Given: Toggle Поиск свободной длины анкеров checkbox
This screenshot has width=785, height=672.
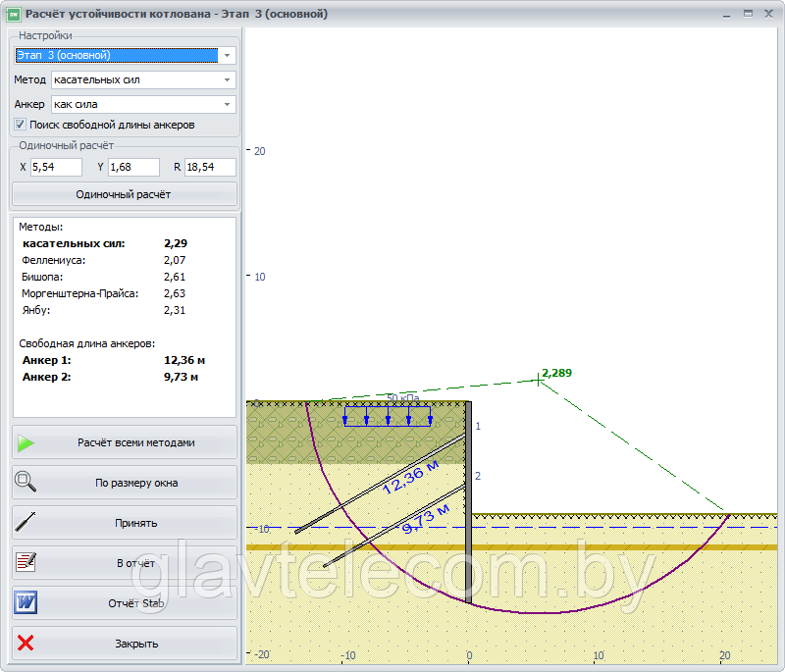Looking at the screenshot, I should [x=20, y=124].
